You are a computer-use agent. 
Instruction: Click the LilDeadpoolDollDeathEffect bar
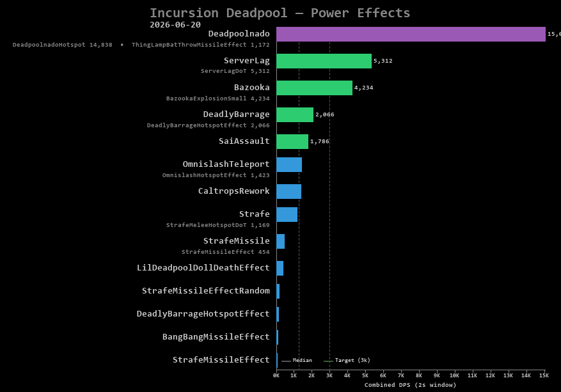(280, 268)
